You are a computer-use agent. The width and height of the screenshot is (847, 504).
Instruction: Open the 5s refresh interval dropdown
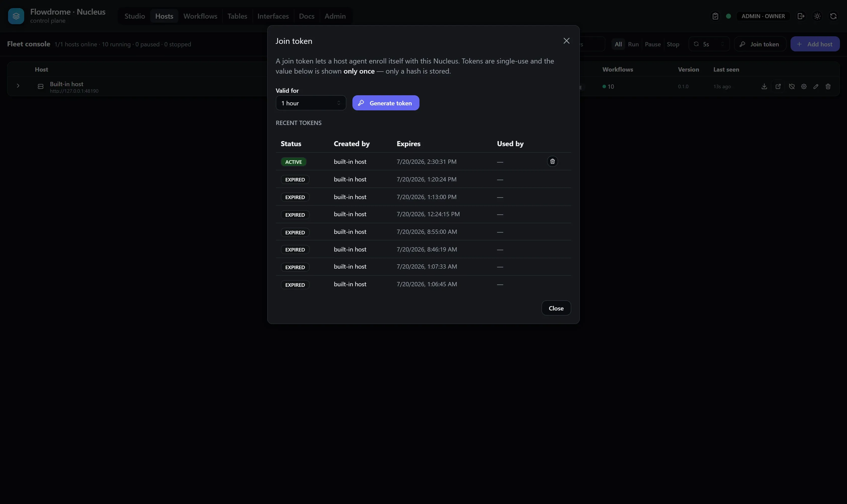click(709, 44)
